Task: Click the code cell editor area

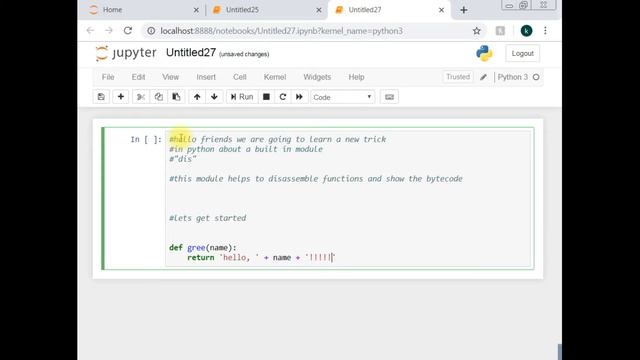Action: pyautogui.click(x=348, y=198)
